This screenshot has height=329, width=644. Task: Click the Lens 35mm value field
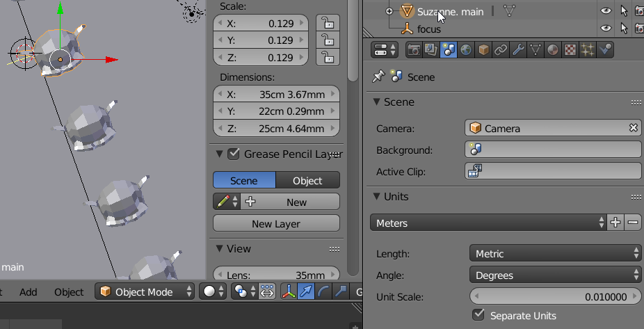[276, 275]
